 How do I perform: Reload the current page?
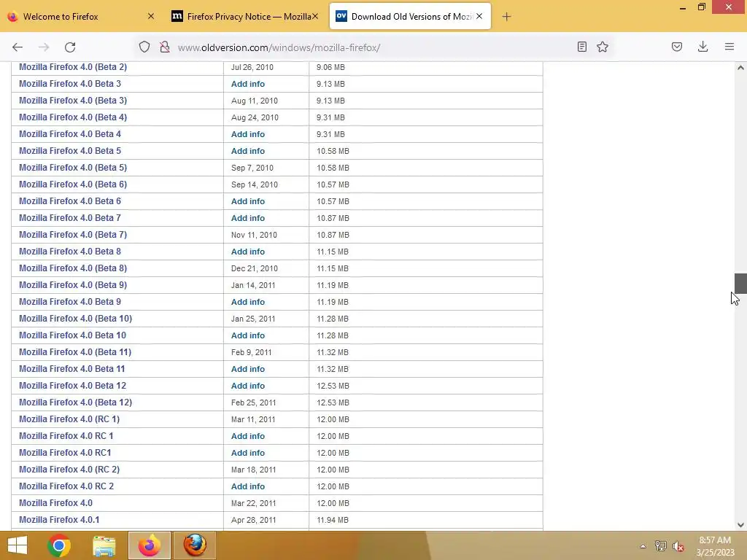[x=70, y=47]
